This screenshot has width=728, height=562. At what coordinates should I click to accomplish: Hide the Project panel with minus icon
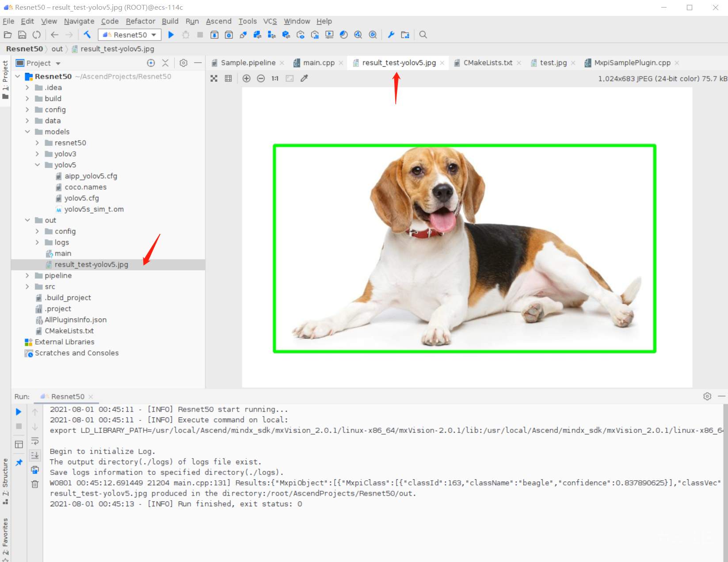click(x=198, y=63)
